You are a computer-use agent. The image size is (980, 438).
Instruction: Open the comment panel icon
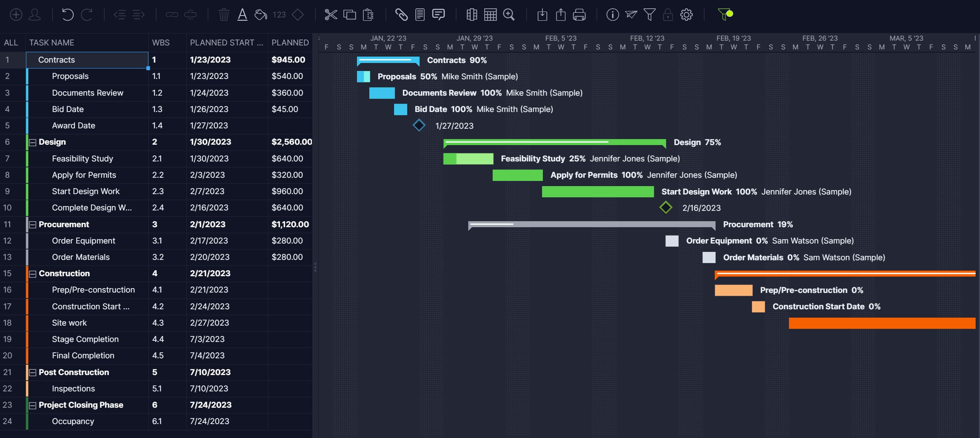click(x=438, y=15)
